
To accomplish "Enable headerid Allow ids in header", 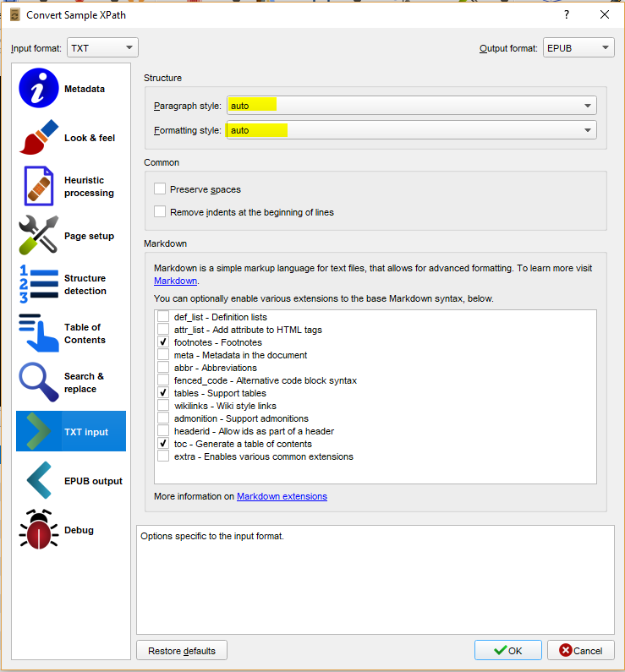I will [x=163, y=431].
